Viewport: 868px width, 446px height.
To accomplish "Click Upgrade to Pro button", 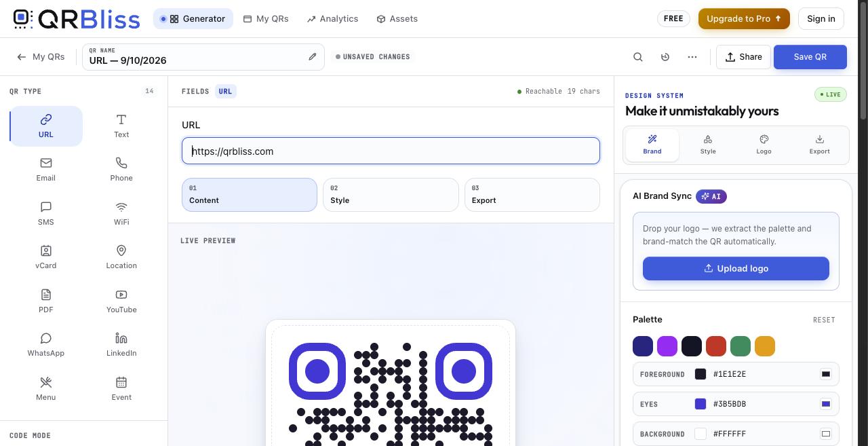I will (x=744, y=19).
